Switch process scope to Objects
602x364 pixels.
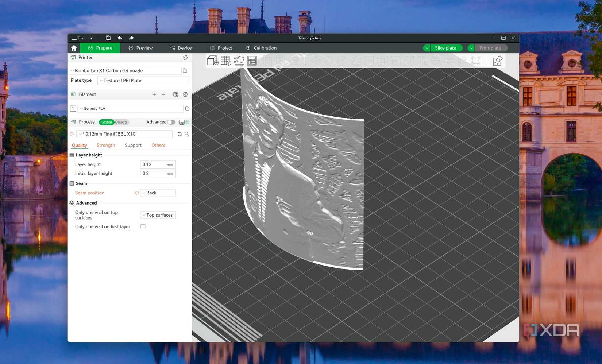[121, 122]
